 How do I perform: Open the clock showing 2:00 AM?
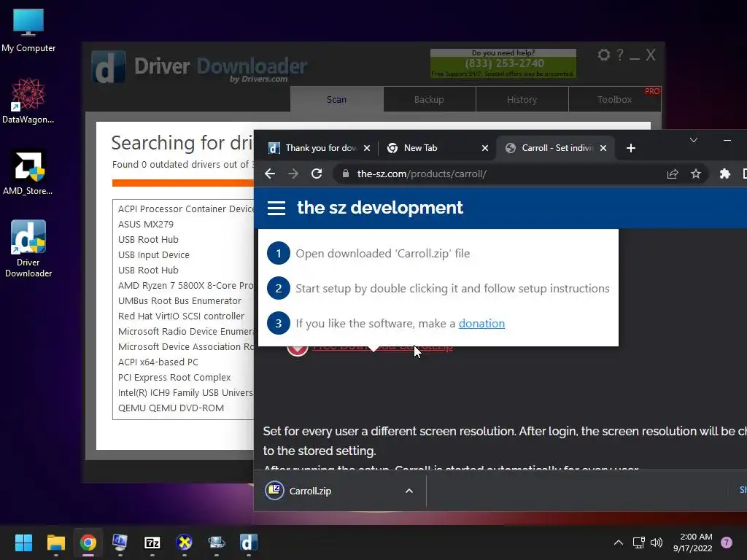coord(693,542)
